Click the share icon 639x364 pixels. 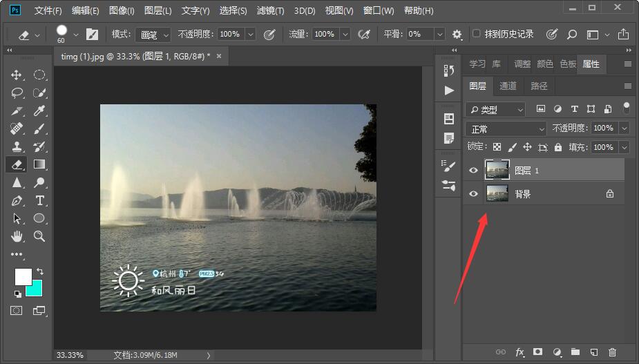pyautogui.click(x=623, y=34)
